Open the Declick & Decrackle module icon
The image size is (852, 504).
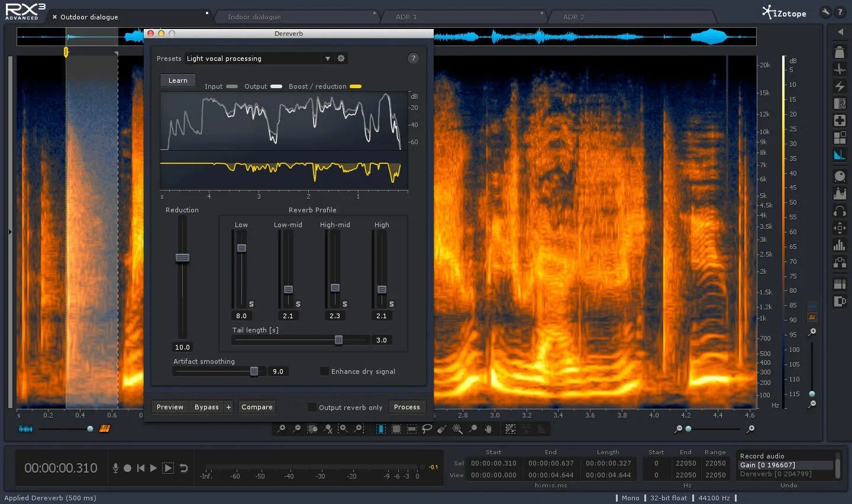840,69
